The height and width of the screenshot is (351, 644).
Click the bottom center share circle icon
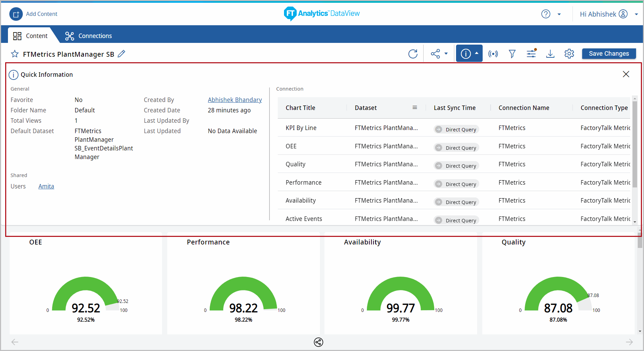coord(319,342)
